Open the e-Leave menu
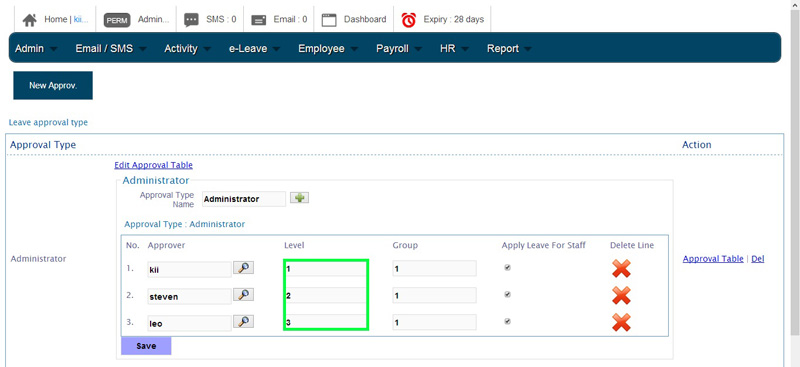This screenshot has height=367, width=800. (x=248, y=48)
